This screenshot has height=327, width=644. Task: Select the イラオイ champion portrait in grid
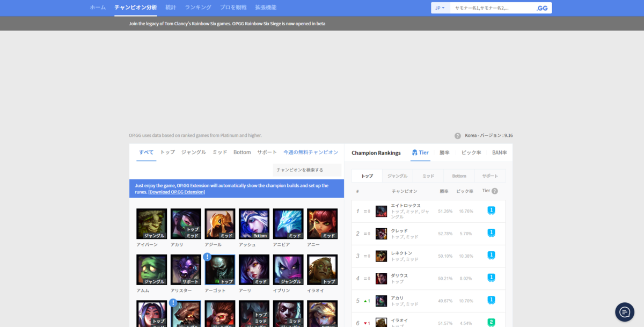pos(323,270)
